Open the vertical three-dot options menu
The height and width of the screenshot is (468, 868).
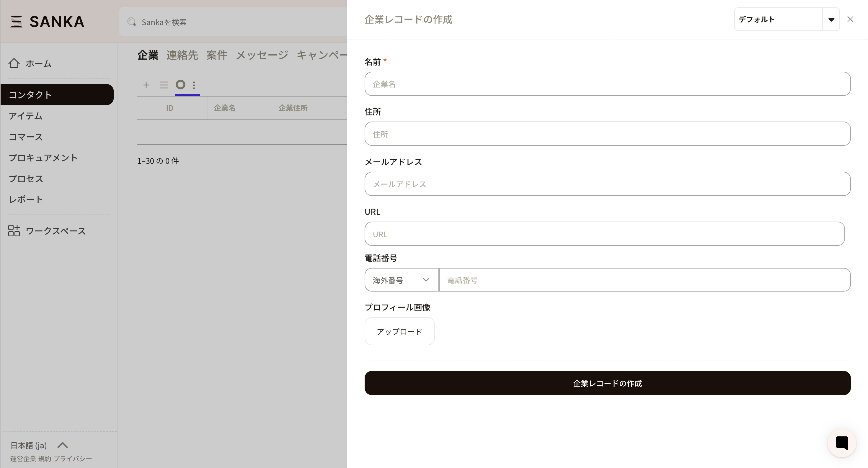(x=194, y=85)
